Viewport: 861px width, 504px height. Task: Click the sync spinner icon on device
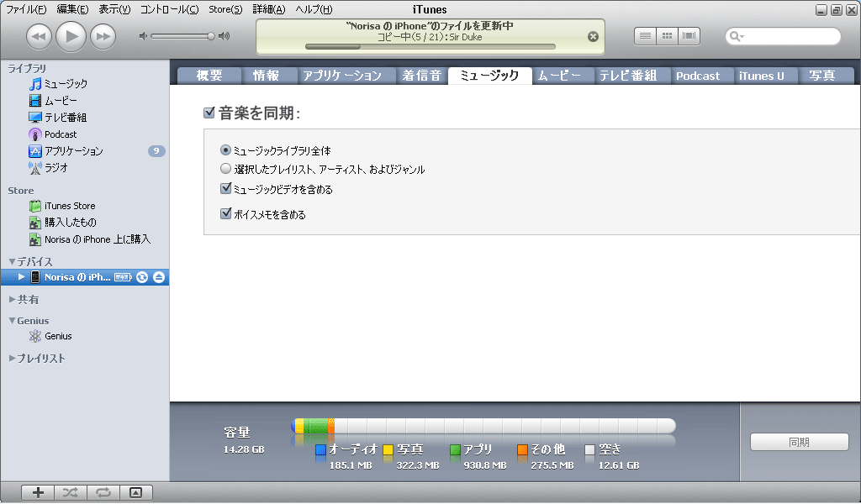coord(142,277)
